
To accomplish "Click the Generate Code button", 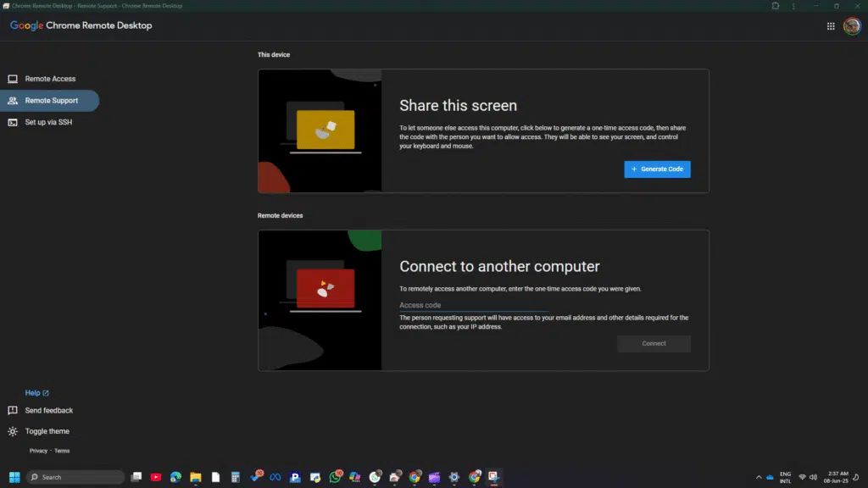I will (x=657, y=169).
